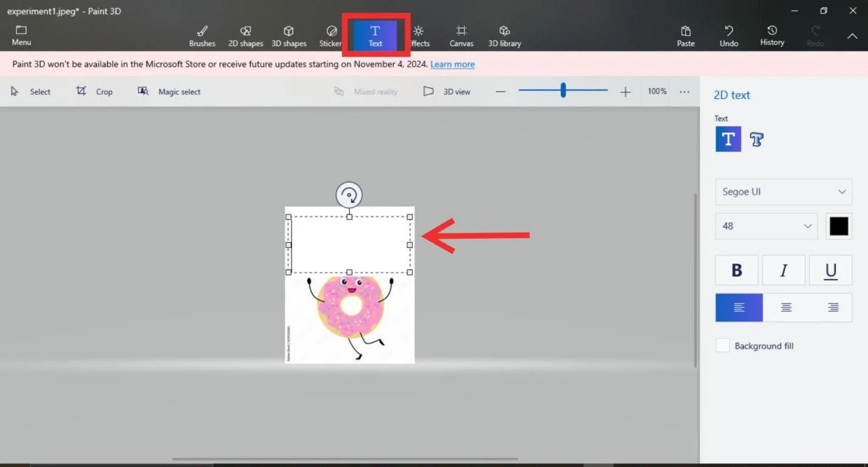Open the Effects tool

pos(419,36)
